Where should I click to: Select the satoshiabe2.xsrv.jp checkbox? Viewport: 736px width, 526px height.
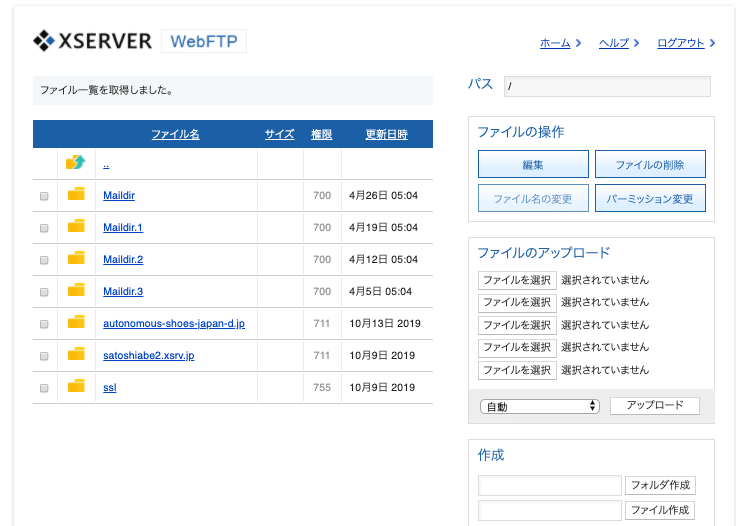click(x=44, y=356)
